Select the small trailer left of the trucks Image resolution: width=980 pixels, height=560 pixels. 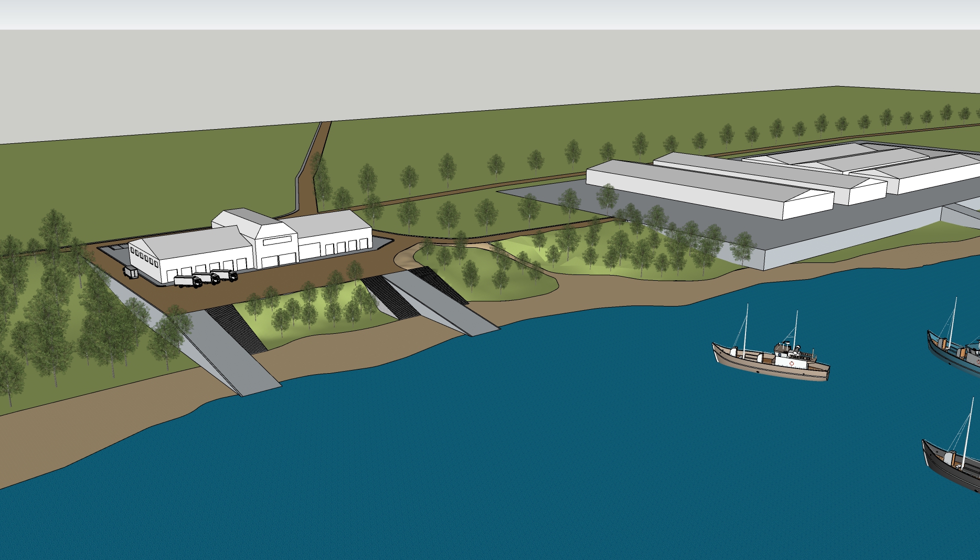point(130,271)
